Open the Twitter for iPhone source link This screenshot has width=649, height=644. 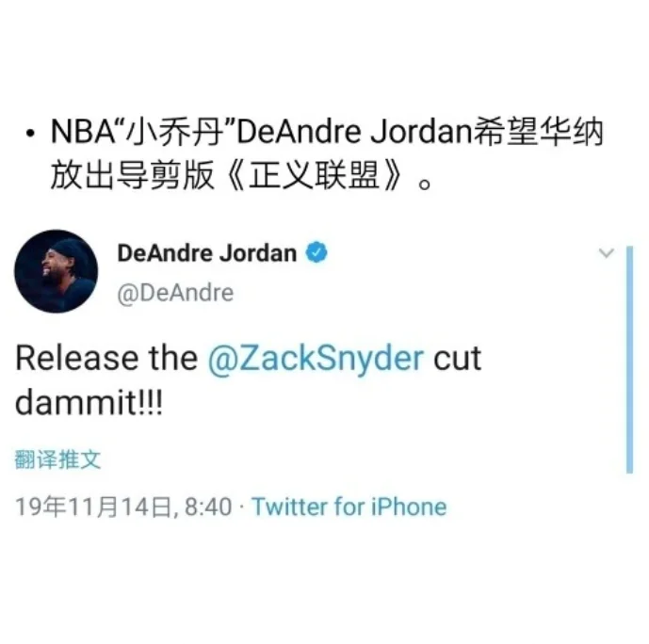[x=349, y=507]
